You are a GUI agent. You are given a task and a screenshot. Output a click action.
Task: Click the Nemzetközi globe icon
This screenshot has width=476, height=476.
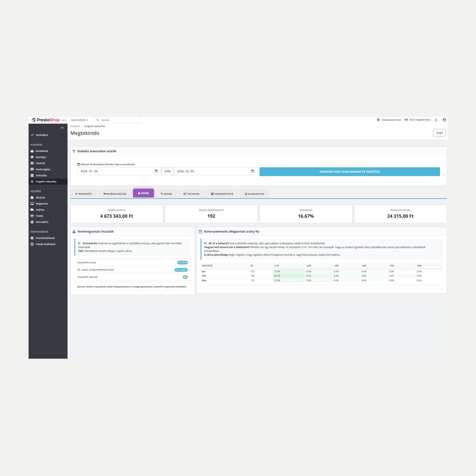coord(32,222)
